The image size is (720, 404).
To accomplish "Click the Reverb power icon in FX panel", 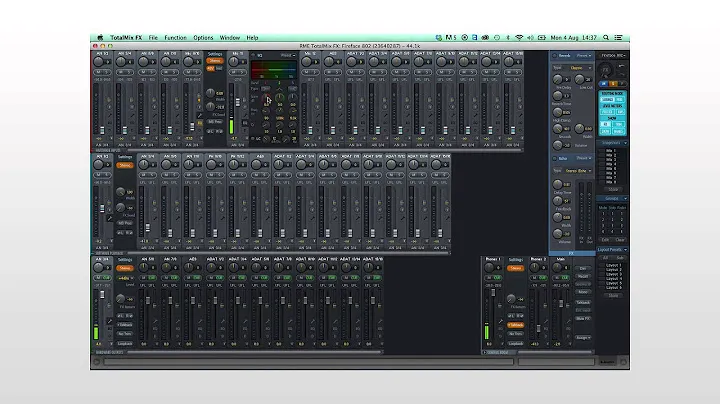I will tap(555, 56).
